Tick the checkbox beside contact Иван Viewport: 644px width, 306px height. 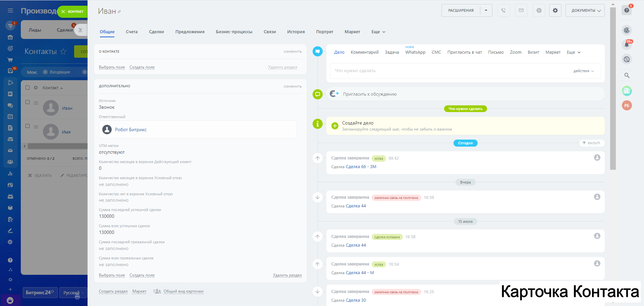(28, 102)
